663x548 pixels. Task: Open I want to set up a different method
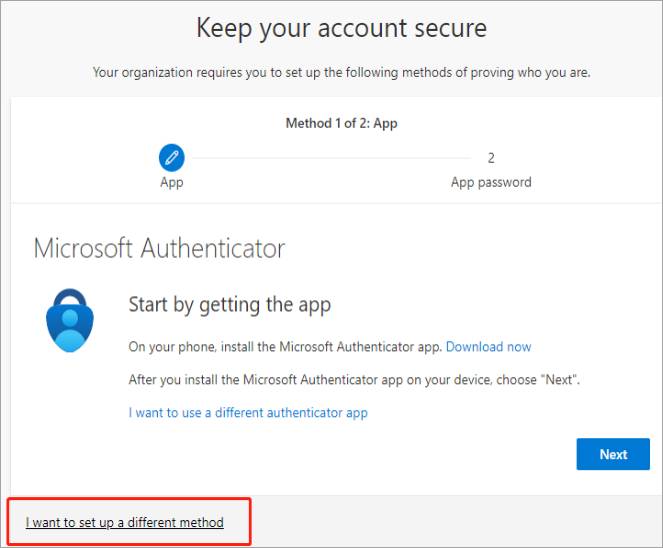coord(125,523)
